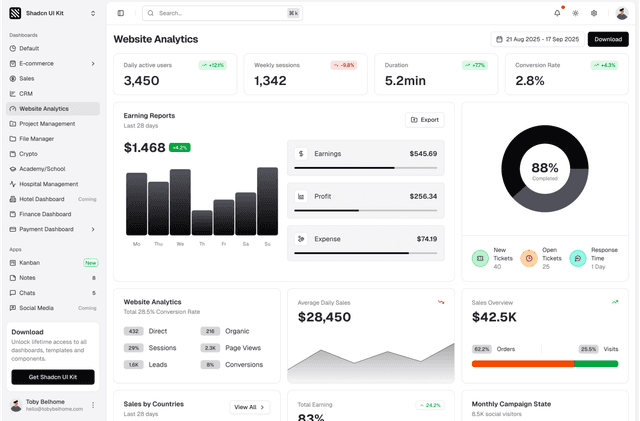Click the orange Orders bar segment

pos(523,363)
